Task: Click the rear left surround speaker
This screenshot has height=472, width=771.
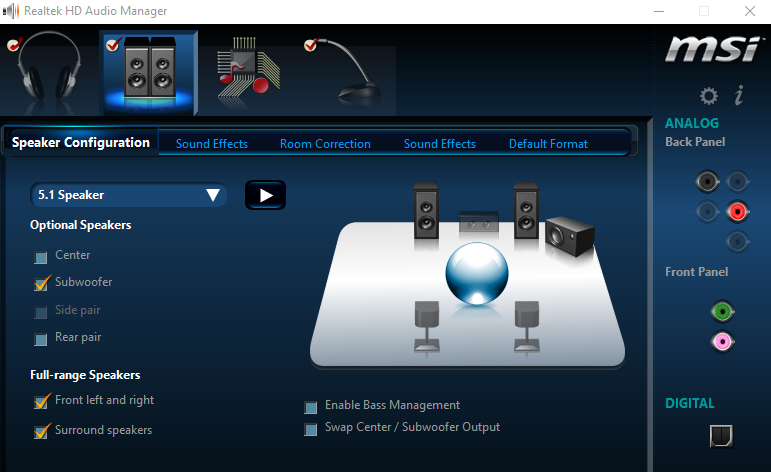Action: coord(427,326)
